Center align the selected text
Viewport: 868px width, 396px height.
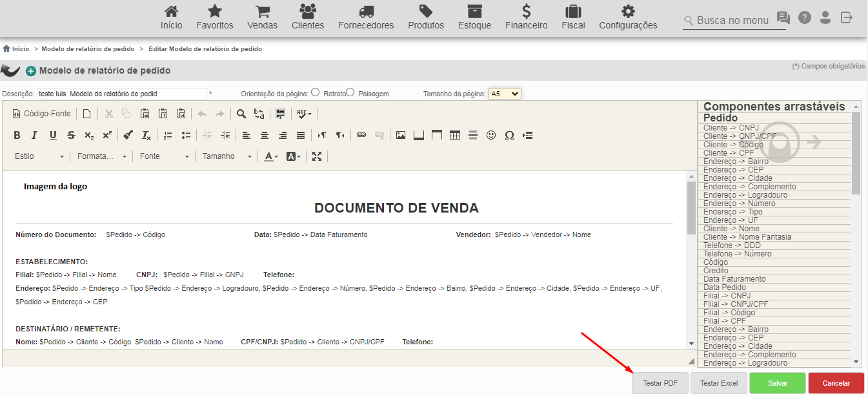[265, 135]
